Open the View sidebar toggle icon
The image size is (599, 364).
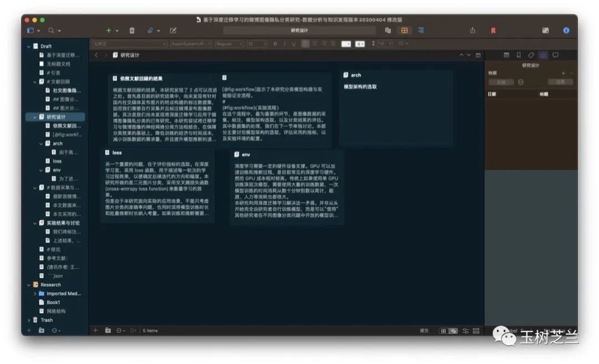(31, 30)
